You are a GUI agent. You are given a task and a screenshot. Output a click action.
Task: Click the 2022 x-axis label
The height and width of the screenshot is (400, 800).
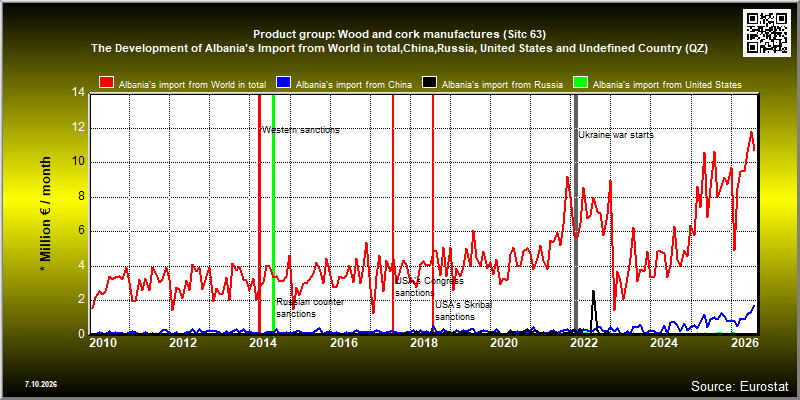tap(584, 342)
